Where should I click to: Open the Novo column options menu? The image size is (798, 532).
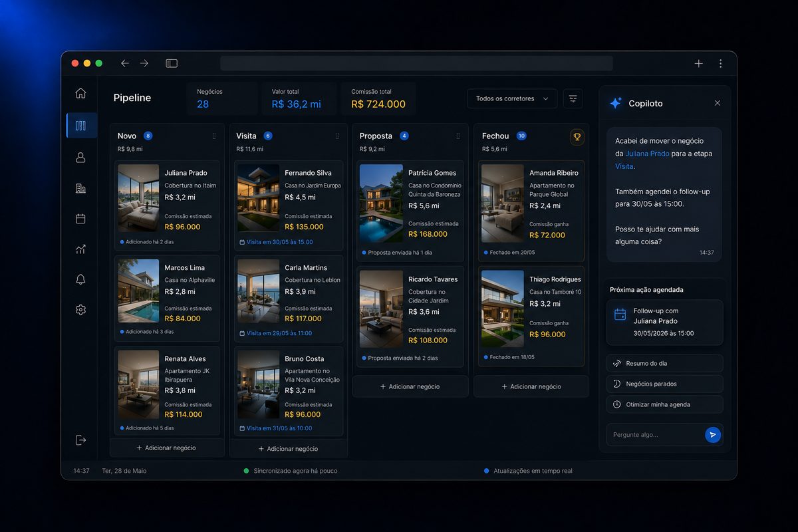(214, 136)
